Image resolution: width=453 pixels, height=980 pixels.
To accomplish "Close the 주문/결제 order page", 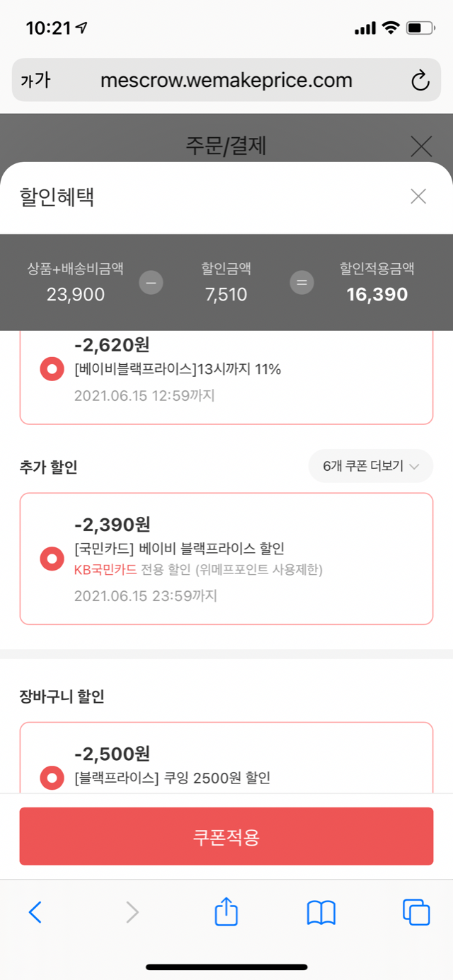I will [421, 146].
